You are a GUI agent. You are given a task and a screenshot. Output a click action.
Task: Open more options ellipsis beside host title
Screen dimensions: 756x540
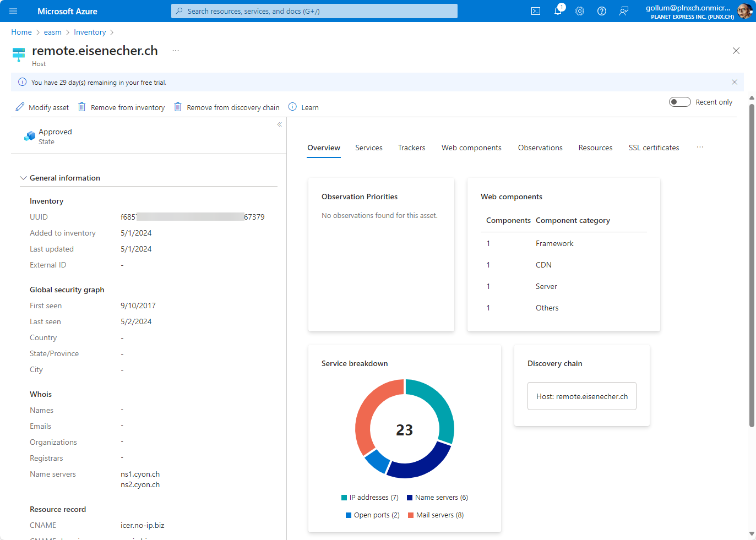176,51
